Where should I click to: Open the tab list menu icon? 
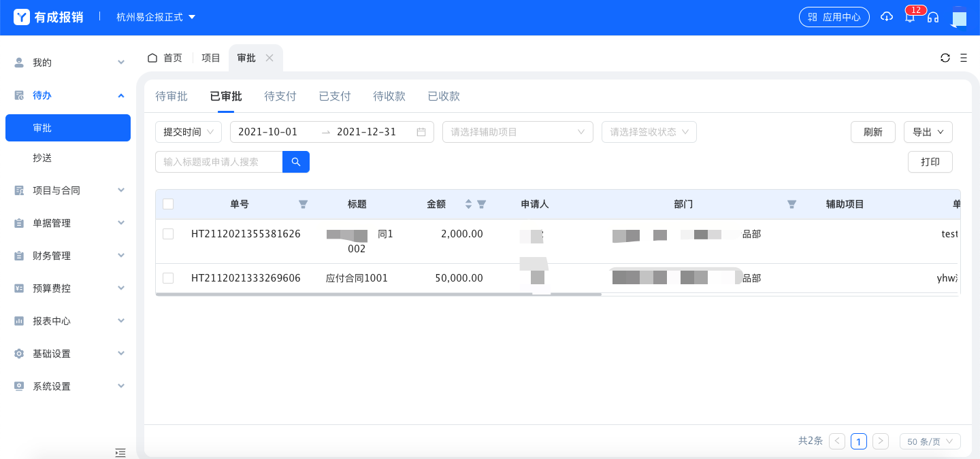click(x=964, y=58)
